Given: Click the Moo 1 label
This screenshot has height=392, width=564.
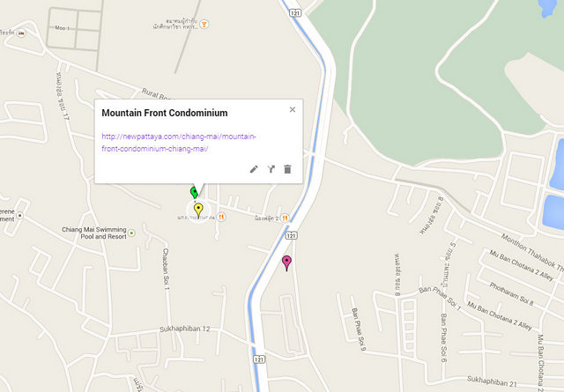Looking at the screenshot, I should [62, 27].
